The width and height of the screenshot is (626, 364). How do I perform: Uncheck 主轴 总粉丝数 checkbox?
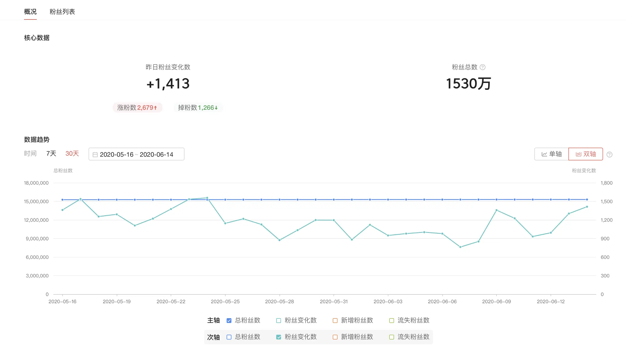[229, 321]
